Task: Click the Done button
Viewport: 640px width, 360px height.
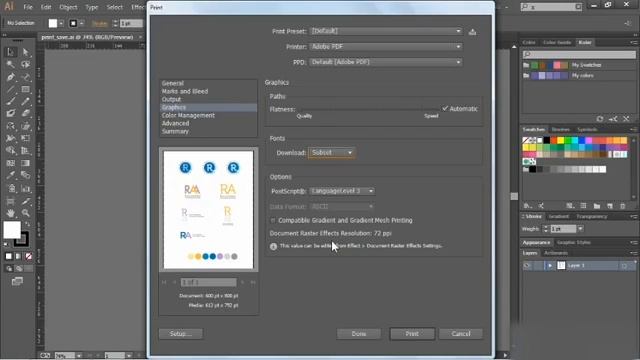Action: click(x=359, y=334)
